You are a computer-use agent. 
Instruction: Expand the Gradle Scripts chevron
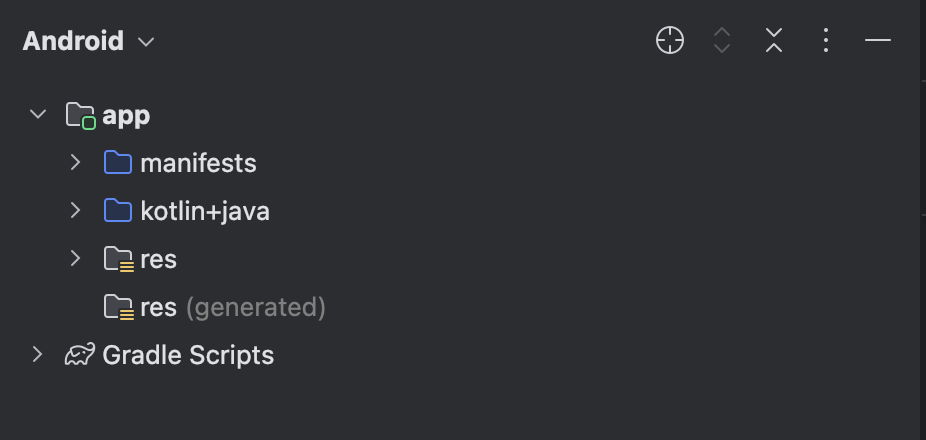37,354
